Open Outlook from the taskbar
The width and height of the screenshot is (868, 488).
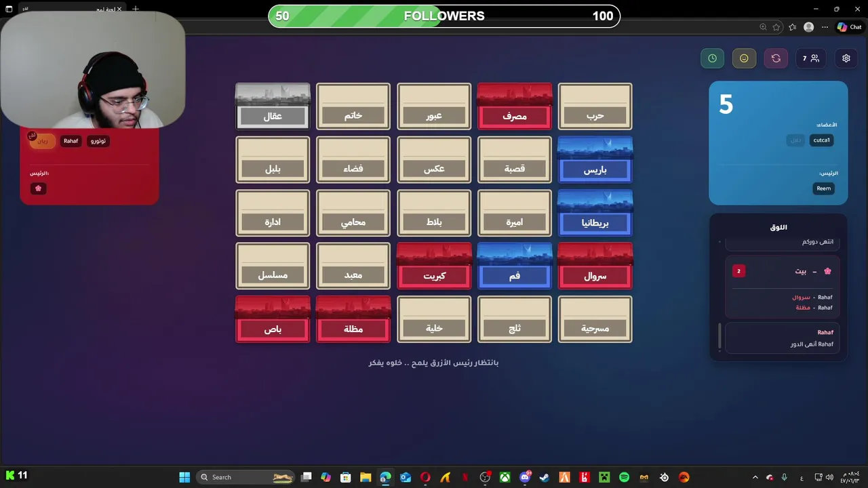click(x=406, y=477)
